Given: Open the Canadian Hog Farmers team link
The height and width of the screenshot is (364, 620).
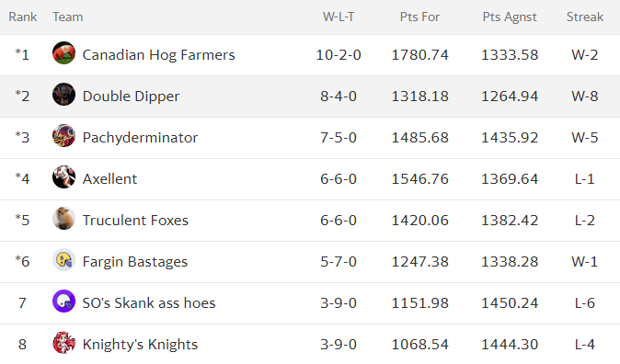Looking at the screenshot, I should [x=158, y=55].
